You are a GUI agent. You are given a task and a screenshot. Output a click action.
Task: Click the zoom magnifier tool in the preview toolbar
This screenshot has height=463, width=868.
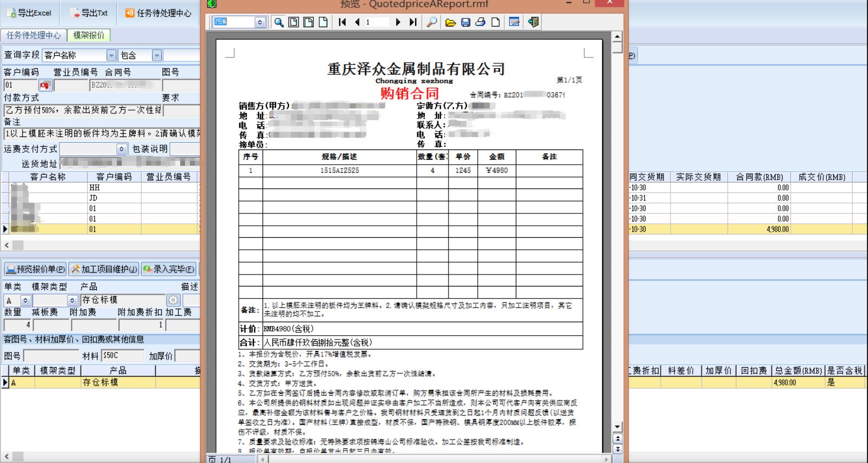click(x=279, y=22)
